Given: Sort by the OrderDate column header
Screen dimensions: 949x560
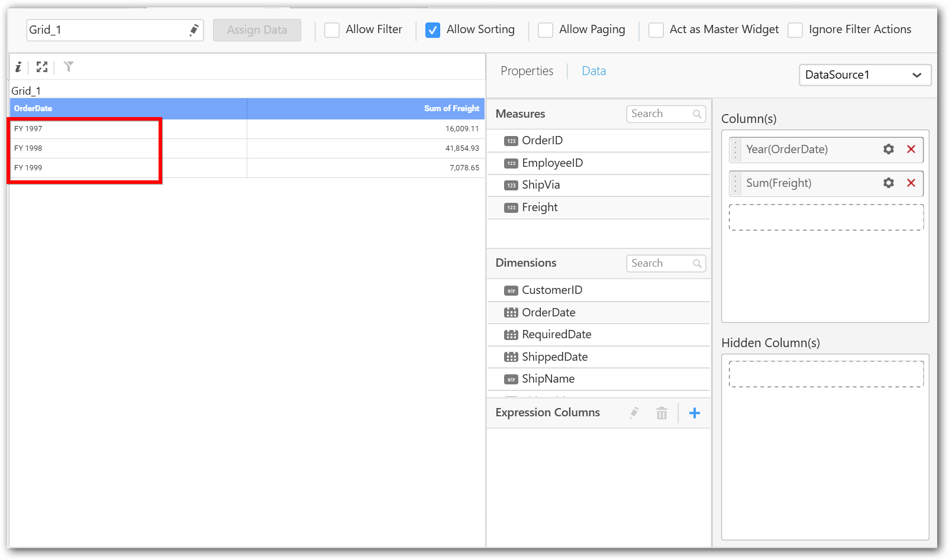Looking at the screenshot, I should 33,109.
